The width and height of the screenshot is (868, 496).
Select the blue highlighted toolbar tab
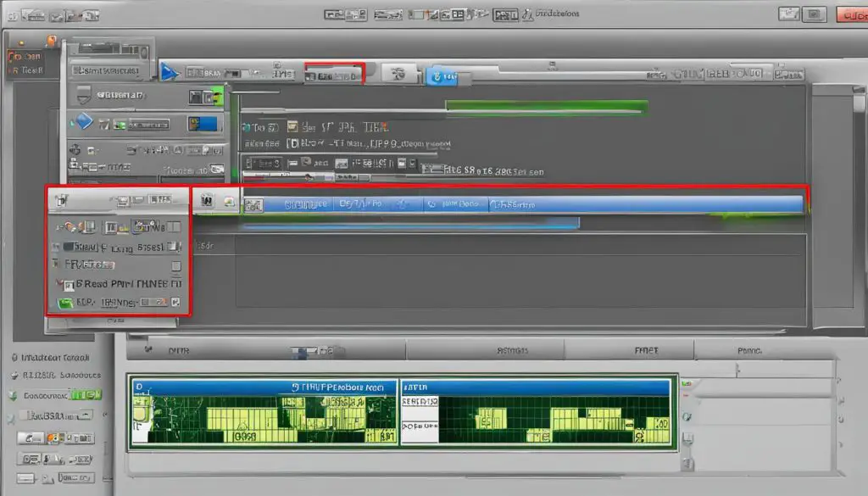click(x=441, y=77)
